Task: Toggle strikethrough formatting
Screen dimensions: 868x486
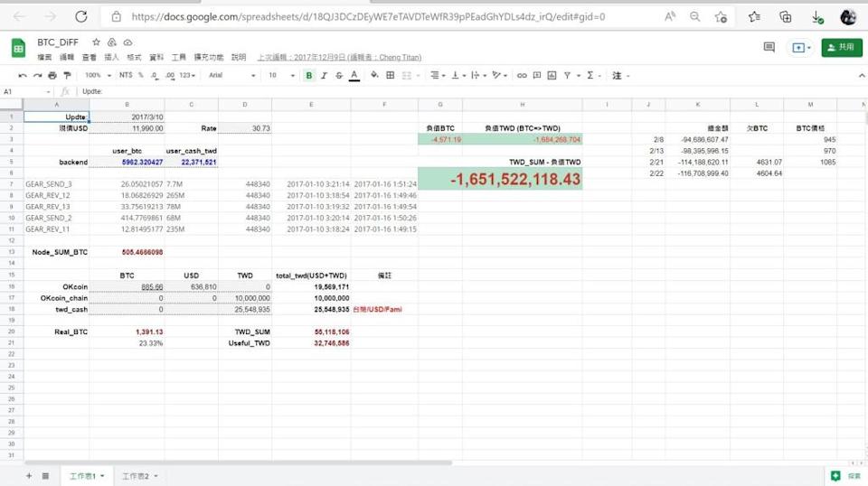Action: 339,76
